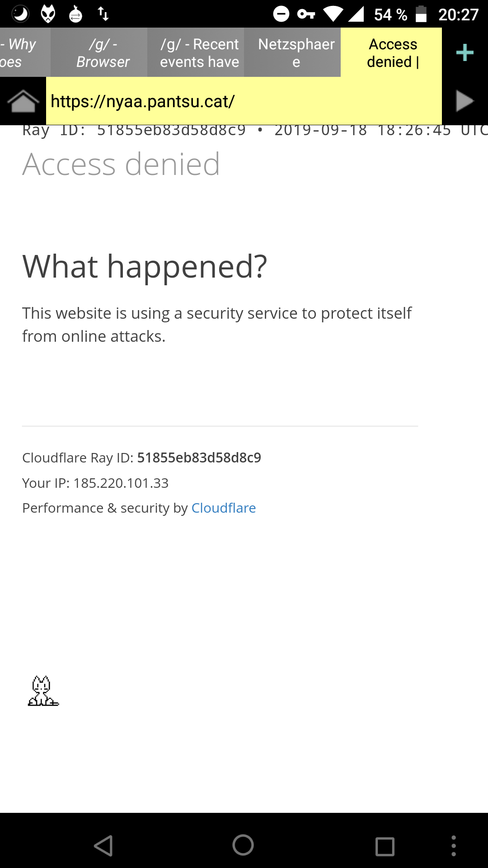The image size is (488, 868).
Task: Open recent apps with the square button
Action: coord(385,846)
